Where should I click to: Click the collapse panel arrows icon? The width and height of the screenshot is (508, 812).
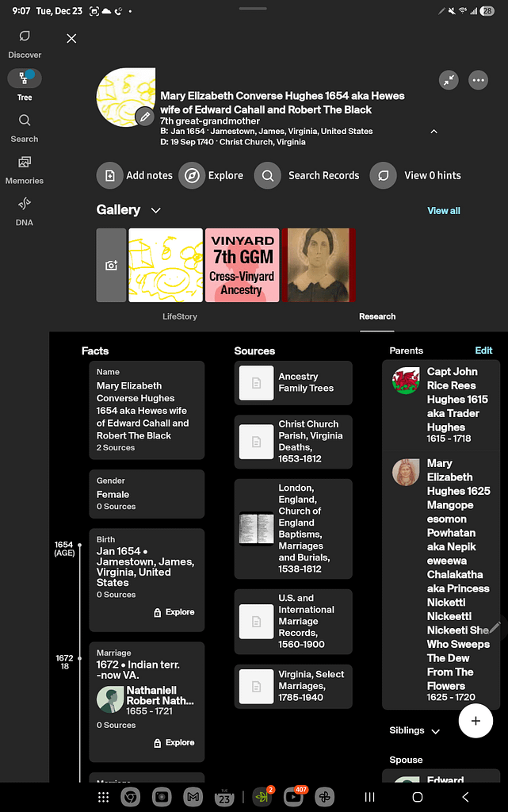tap(449, 80)
